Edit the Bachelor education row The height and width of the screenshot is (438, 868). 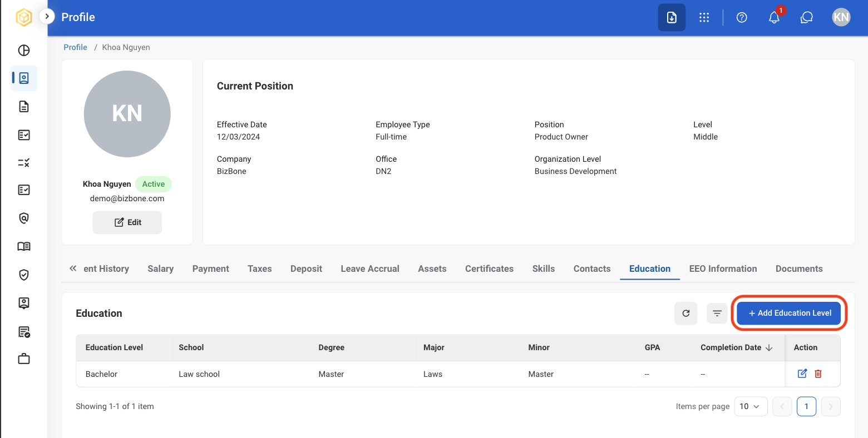tap(802, 374)
